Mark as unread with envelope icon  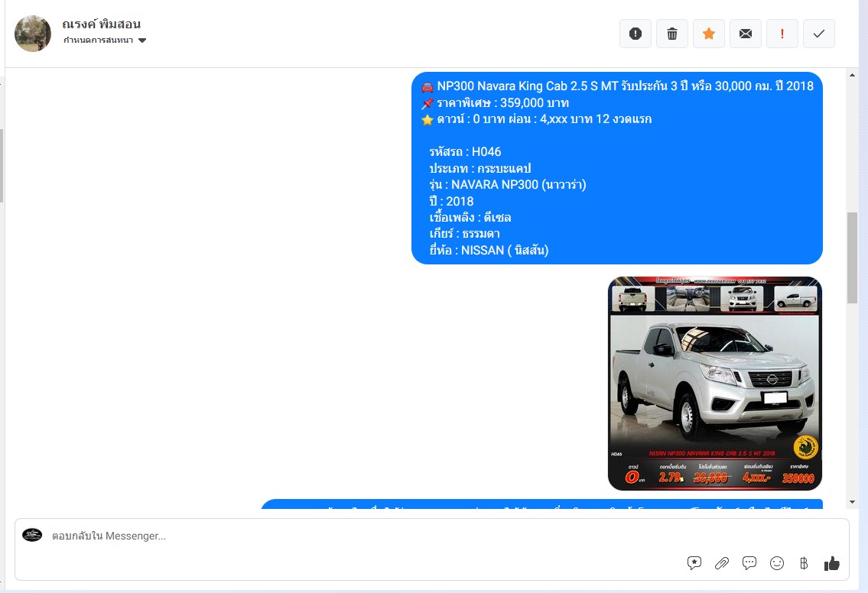(x=746, y=34)
